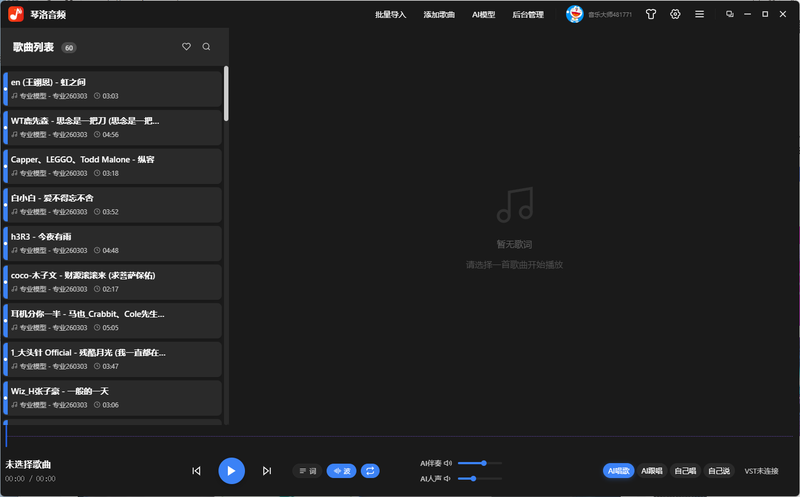The height and width of the screenshot is (497, 800).
Task: Click clock icon next to 04:56
Action: pyautogui.click(x=97, y=135)
